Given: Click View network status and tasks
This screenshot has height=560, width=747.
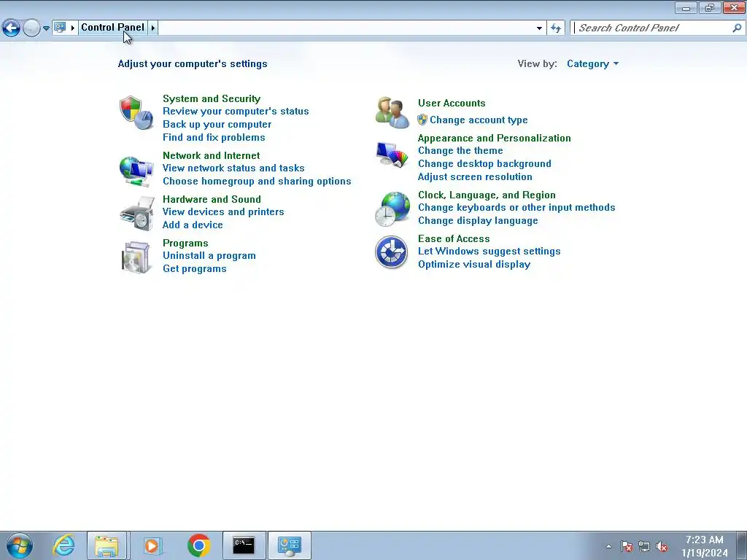Looking at the screenshot, I should (x=233, y=168).
